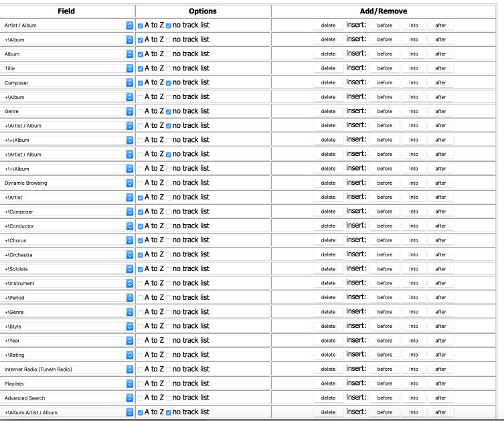This screenshot has width=504, height=421.
Task: Click insert into for the +\Orchestra row
Action: (x=414, y=255)
